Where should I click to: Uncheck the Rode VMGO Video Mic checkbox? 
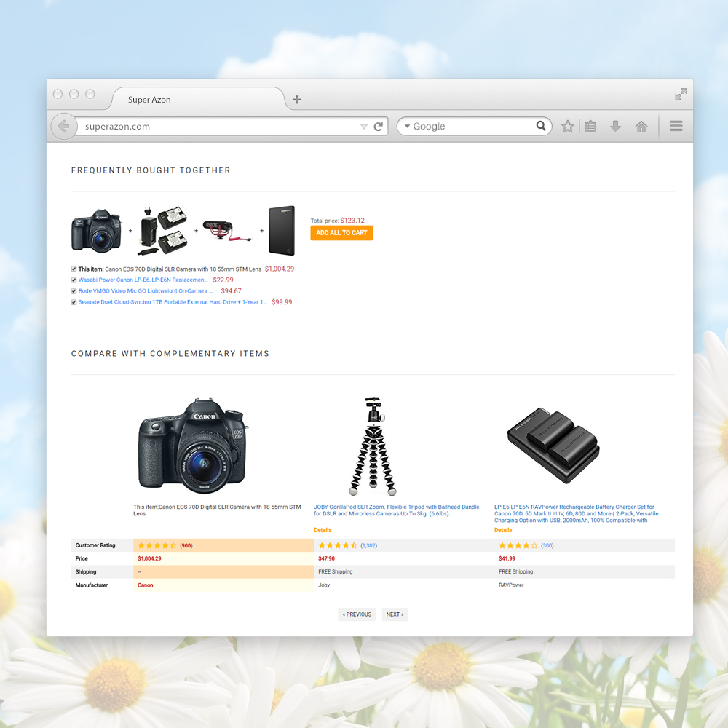point(74,291)
